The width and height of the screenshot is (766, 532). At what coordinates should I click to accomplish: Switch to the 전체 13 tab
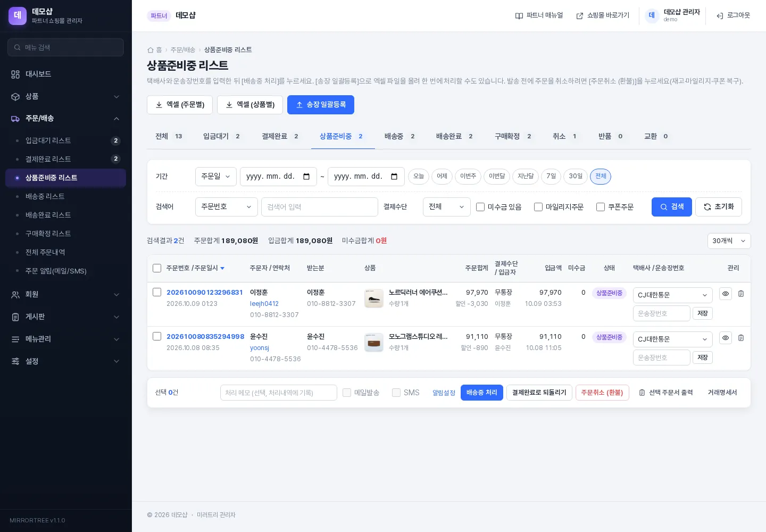[x=169, y=137]
